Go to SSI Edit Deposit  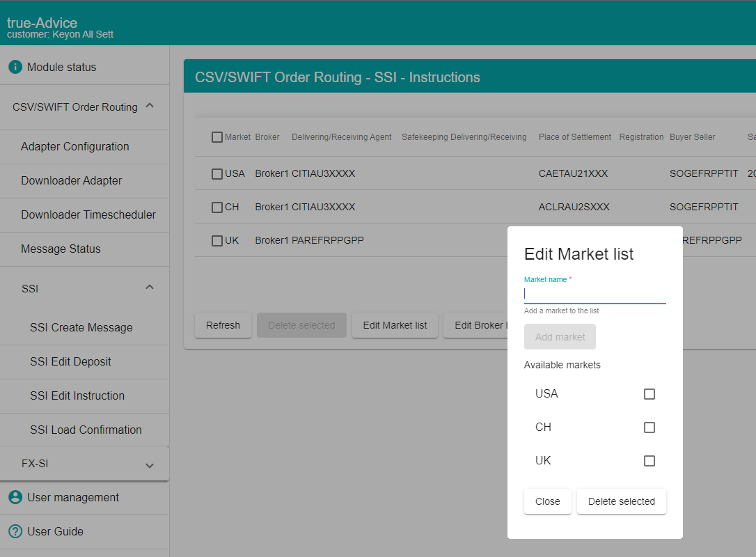pyautogui.click(x=84, y=361)
